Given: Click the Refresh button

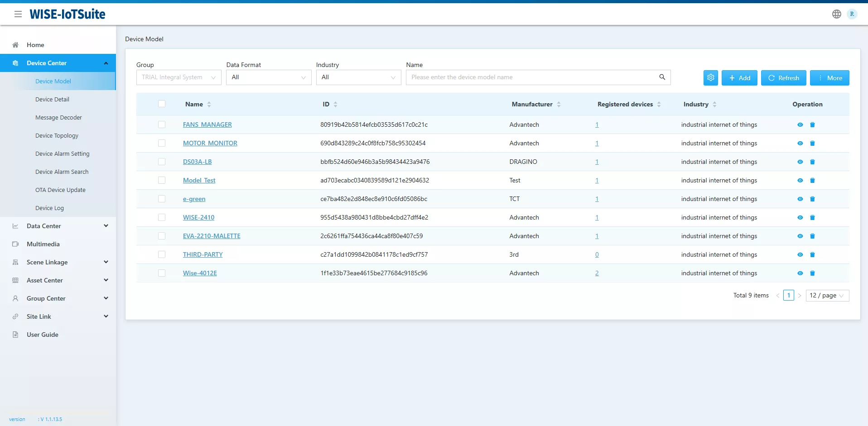Looking at the screenshot, I should tap(784, 78).
